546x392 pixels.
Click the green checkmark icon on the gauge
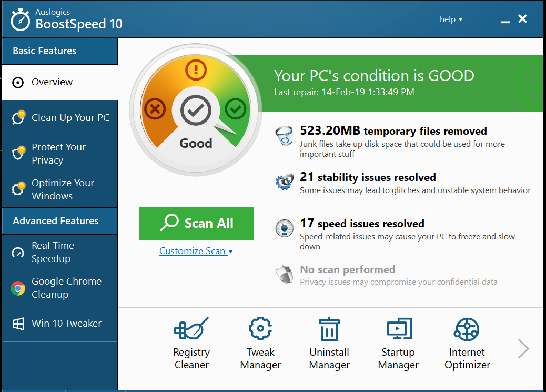[236, 109]
